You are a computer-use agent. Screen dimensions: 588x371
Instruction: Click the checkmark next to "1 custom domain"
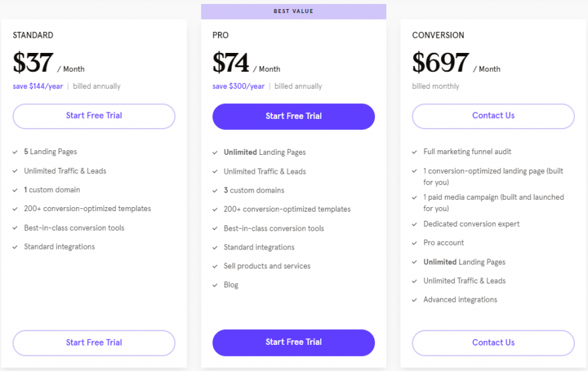16,190
